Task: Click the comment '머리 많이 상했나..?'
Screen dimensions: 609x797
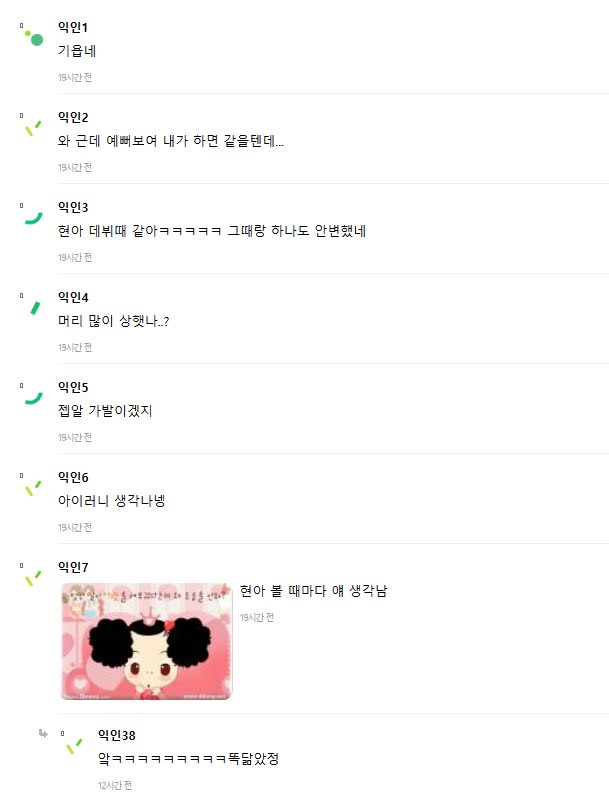Action: pos(113,321)
